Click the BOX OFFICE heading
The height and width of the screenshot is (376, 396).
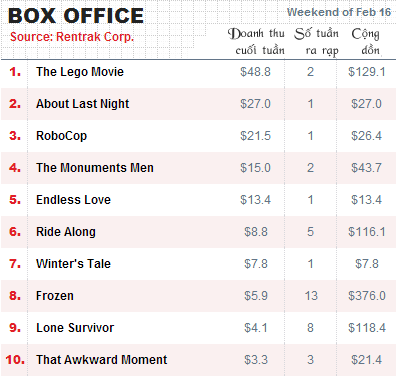(76, 16)
